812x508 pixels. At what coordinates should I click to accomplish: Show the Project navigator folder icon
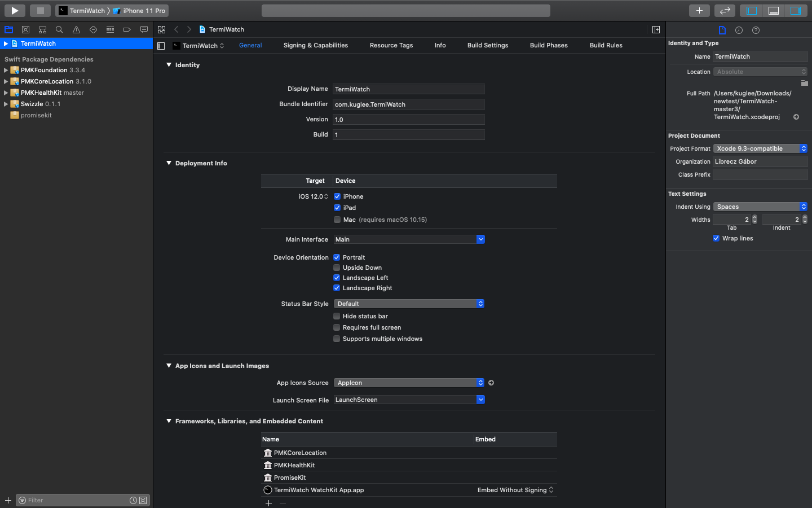[x=8, y=29]
